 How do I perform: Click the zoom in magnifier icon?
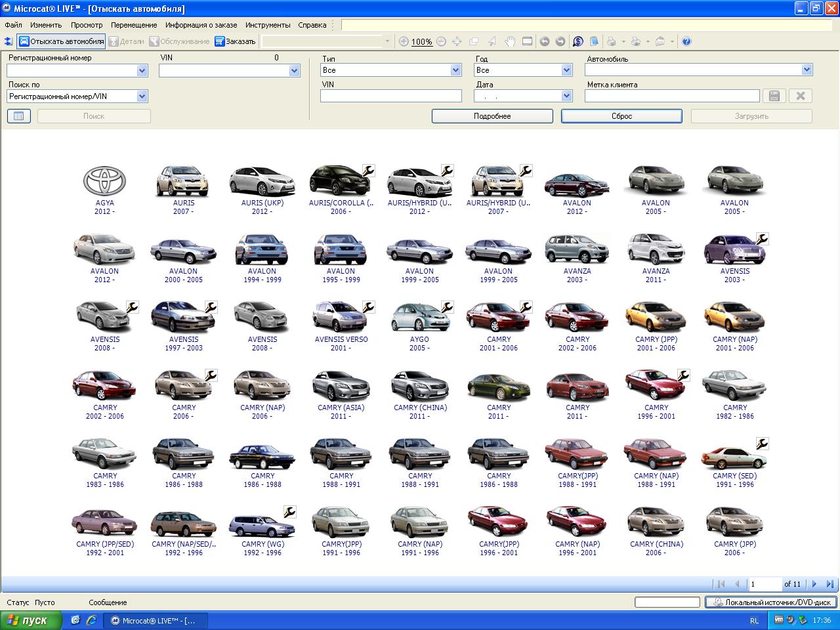(404, 41)
